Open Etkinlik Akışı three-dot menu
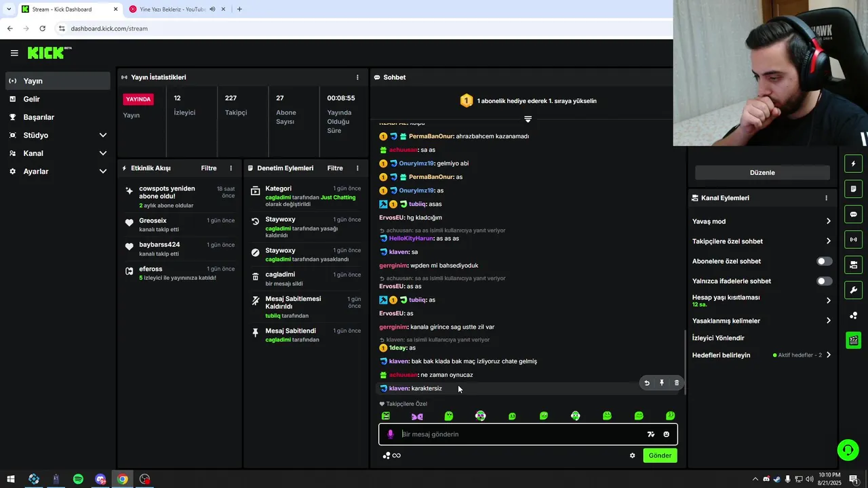 231,168
